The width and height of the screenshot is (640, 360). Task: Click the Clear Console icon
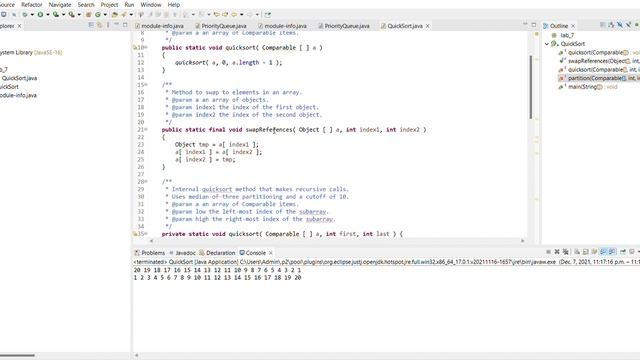pyautogui.click(x=577, y=252)
